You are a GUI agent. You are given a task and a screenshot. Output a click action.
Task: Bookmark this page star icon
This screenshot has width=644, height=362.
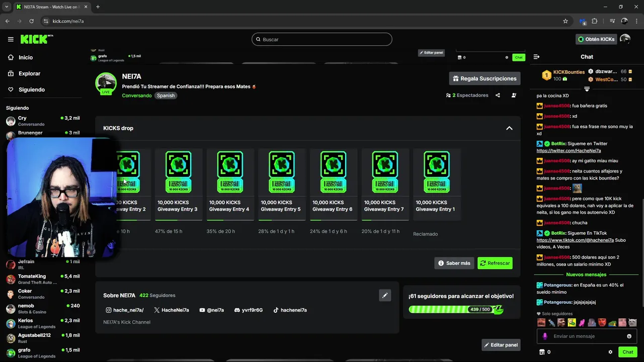click(x=566, y=21)
